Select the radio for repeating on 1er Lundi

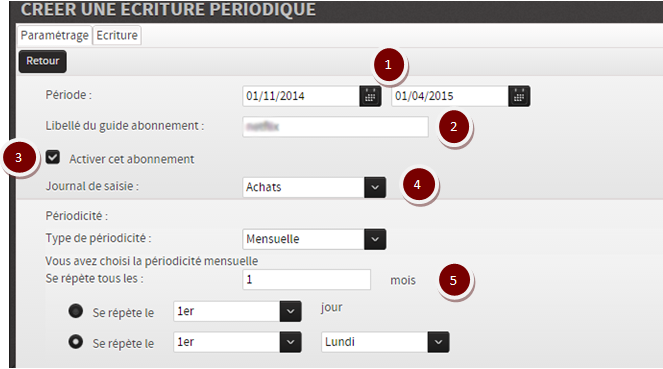[x=76, y=342]
